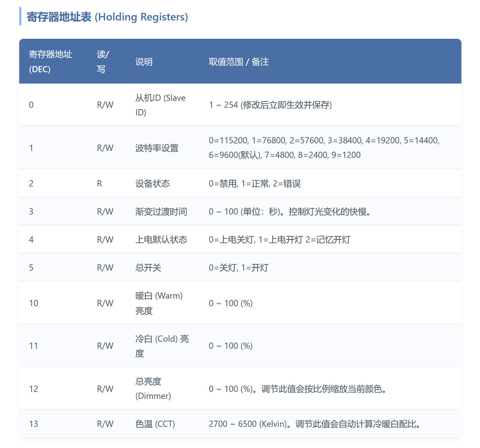Click the values 0=关灯, 1=开灯
Screen dimensions: 480x448
[x=239, y=268]
